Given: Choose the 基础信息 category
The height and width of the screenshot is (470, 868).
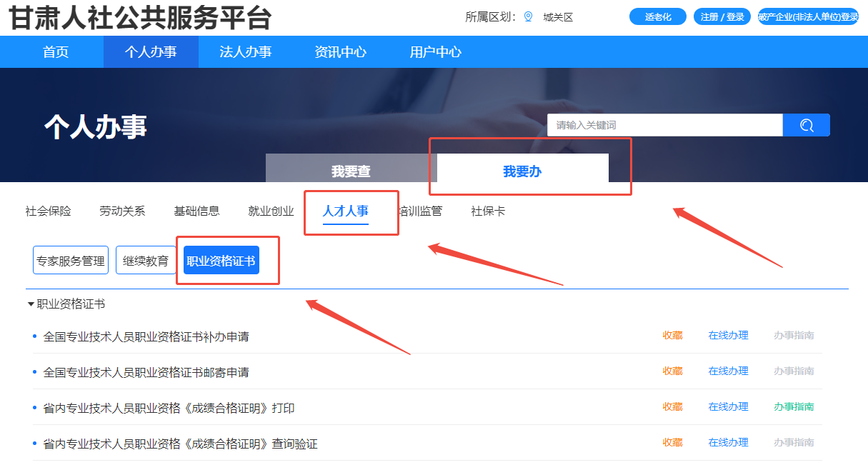Looking at the screenshot, I should pyautogui.click(x=196, y=211).
